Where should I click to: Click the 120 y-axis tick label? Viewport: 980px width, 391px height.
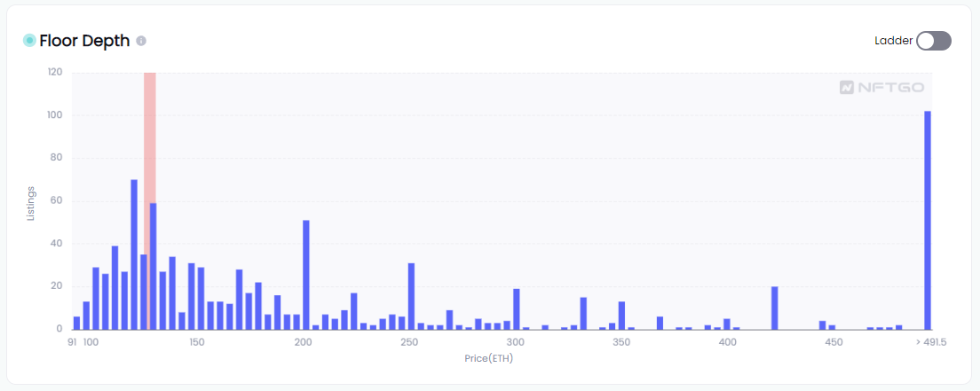(x=55, y=72)
